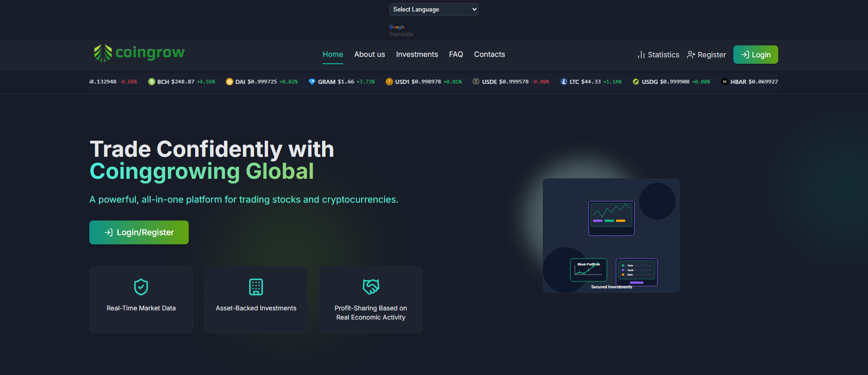
Task: Click the green Login button in header
Action: pyautogui.click(x=756, y=55)
